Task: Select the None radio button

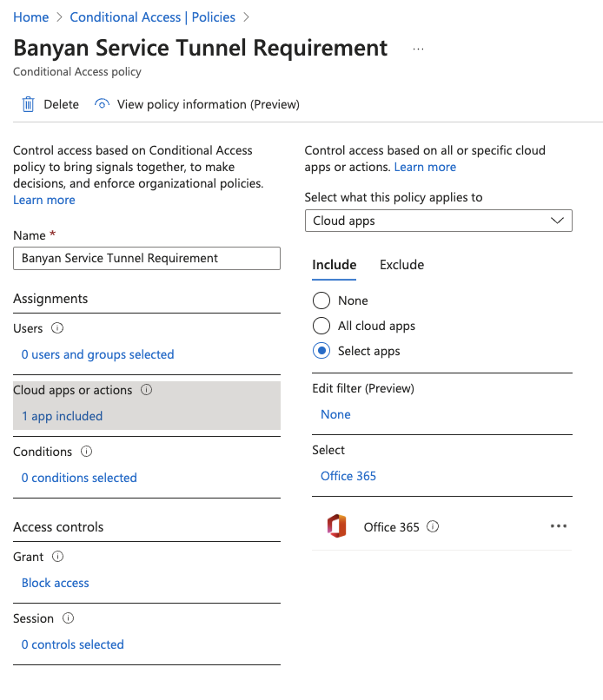Action: (x=321, y=300)
